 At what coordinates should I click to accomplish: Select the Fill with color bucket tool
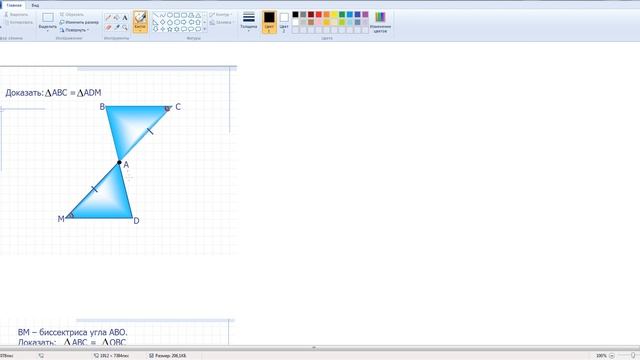click(116, 18)
